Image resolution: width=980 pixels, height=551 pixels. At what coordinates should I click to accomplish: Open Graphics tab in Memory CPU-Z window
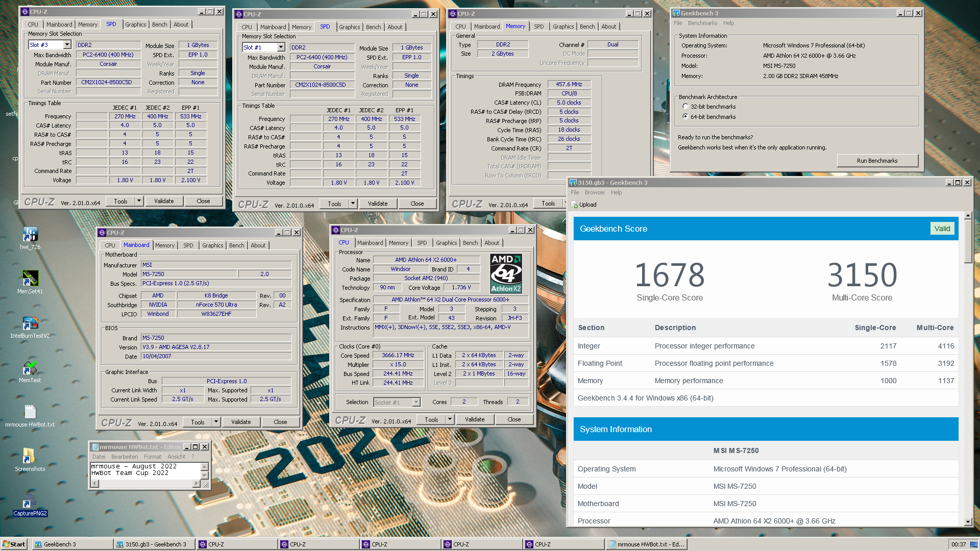pos(563,27)
